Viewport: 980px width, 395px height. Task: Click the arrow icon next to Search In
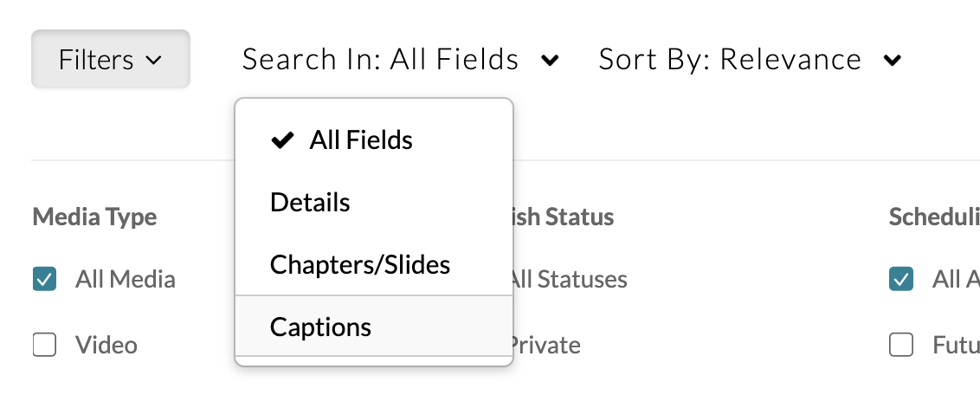(x=549, y=60)
